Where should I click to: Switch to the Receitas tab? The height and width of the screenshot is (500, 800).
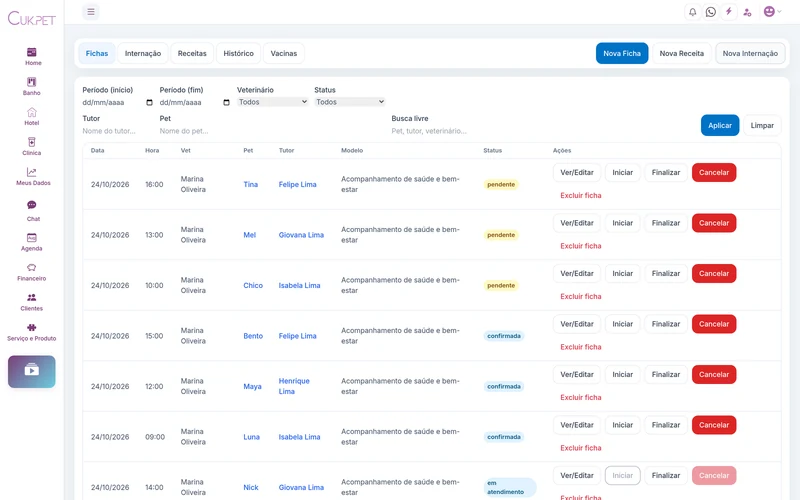pos(192,53)
